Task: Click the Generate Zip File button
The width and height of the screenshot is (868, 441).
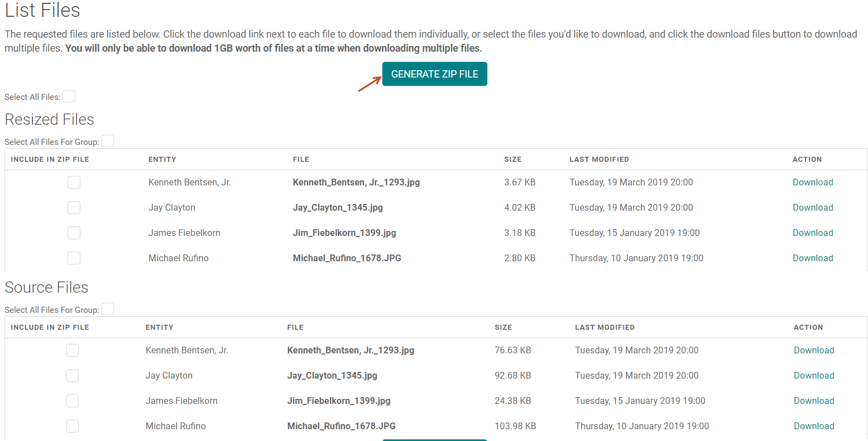Action: 434,74
